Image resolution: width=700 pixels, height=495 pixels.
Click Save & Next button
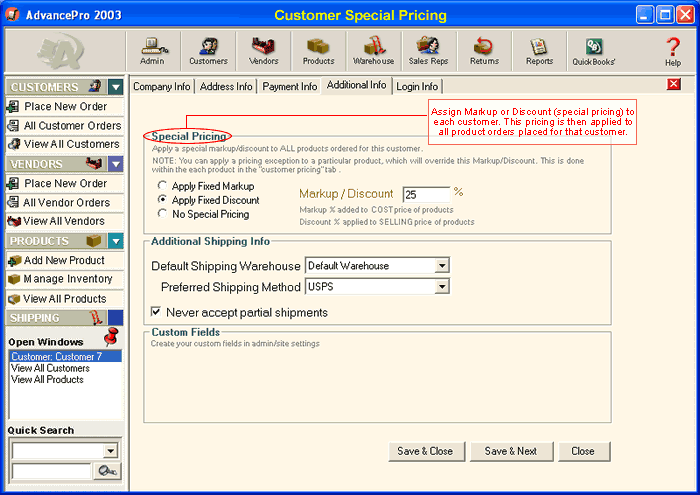click(511, 451)
